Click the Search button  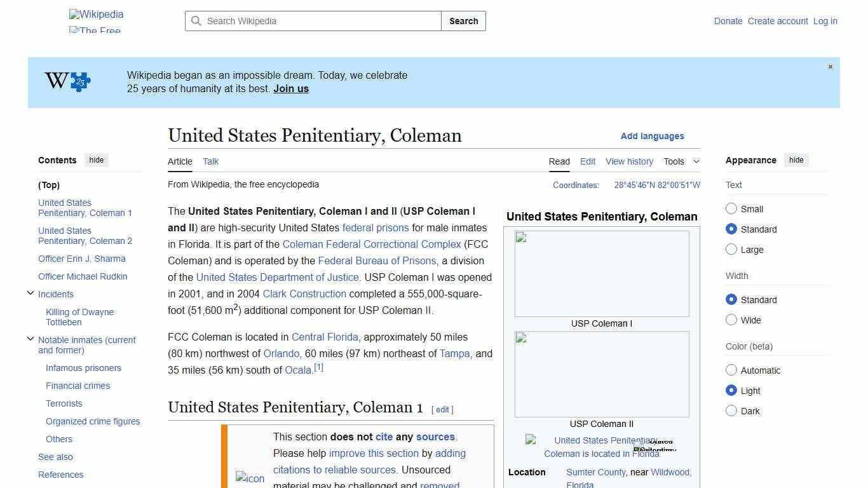pyautogui.click(x=463, y=21)
